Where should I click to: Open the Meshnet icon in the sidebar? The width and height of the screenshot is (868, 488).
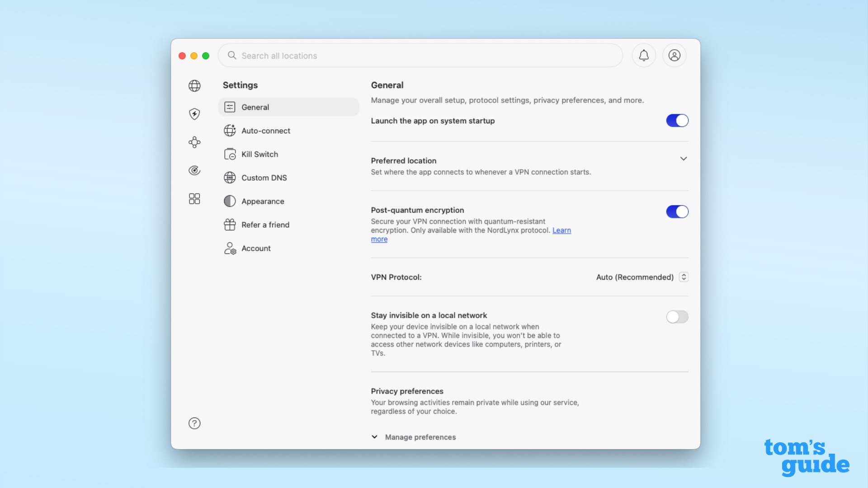point(194,142)
